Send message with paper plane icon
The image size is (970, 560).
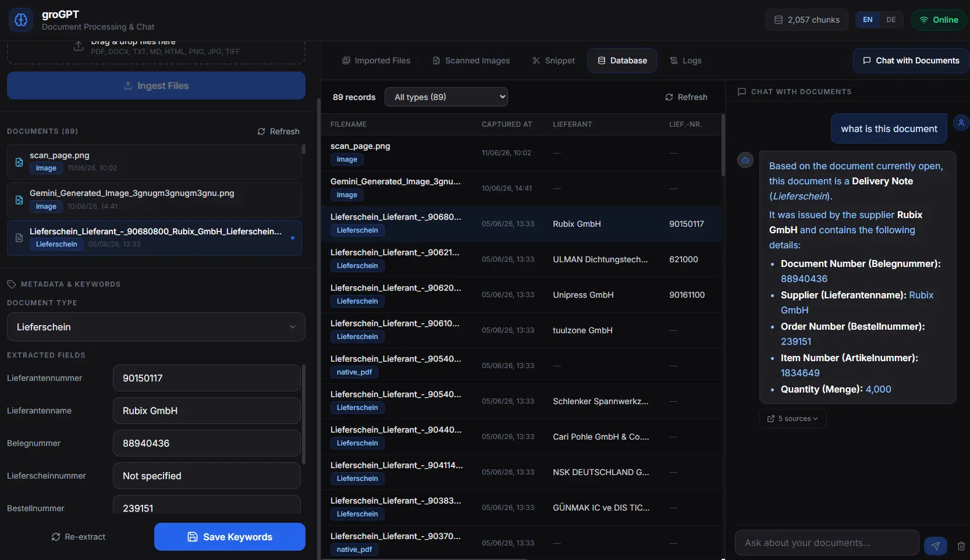936,545
